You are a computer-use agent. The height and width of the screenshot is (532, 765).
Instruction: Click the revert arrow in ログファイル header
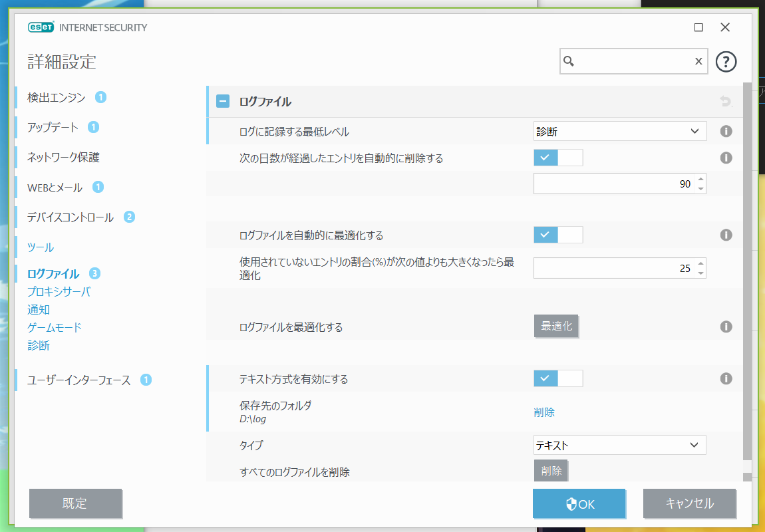[x=726, y=102]
